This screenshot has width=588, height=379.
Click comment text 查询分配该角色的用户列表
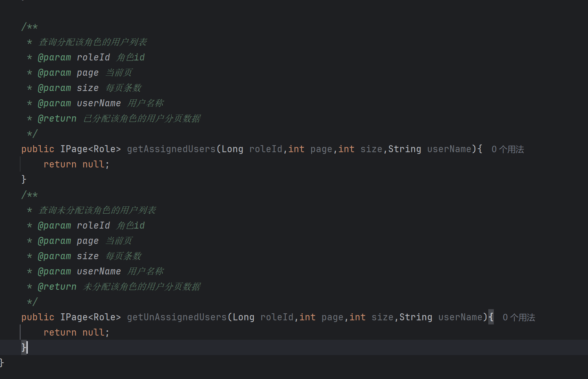pyautogui.click(x=92, y=42)
